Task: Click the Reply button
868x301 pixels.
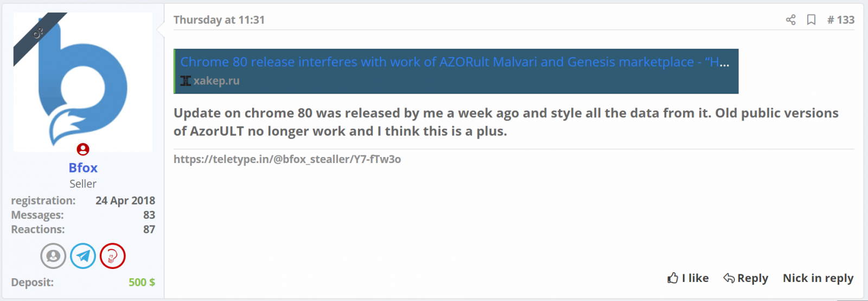Action: 745,278
